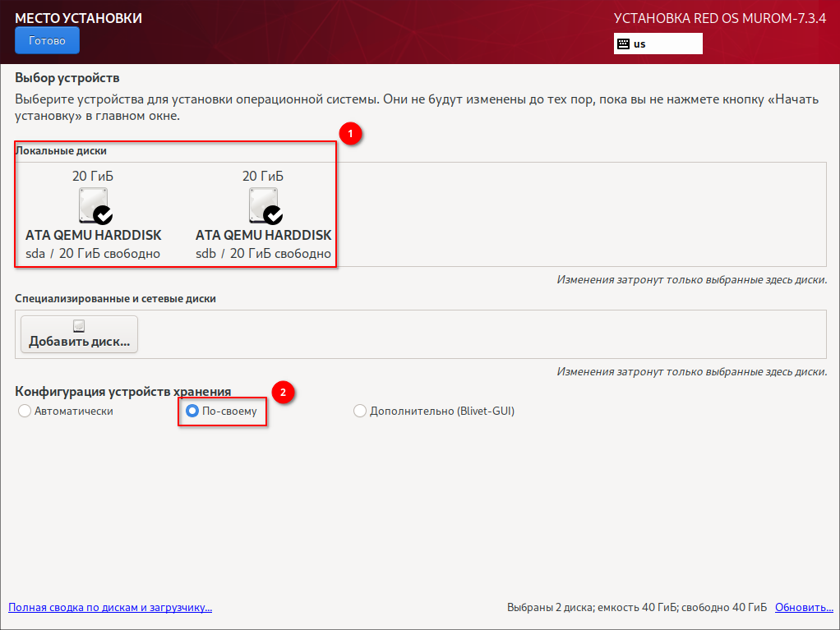The image size is (840, 630).
Task: Click the Выбор устройств heading
Action: [x=67, y=78]
